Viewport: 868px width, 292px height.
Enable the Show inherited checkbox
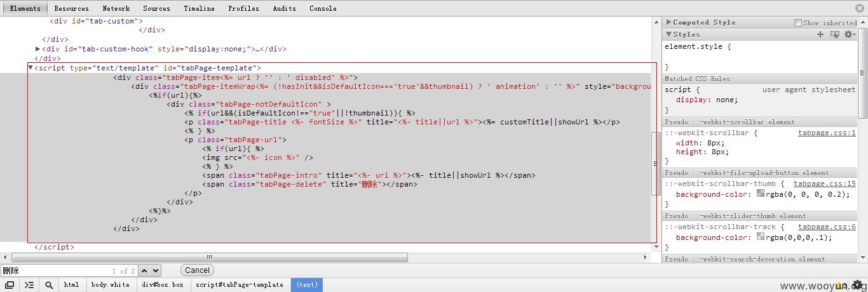coord(798,23)
